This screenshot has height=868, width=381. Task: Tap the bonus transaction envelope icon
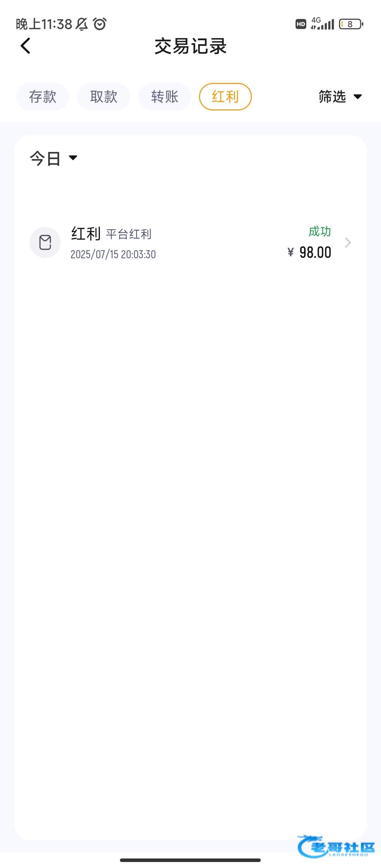click(x=45, y=242)
